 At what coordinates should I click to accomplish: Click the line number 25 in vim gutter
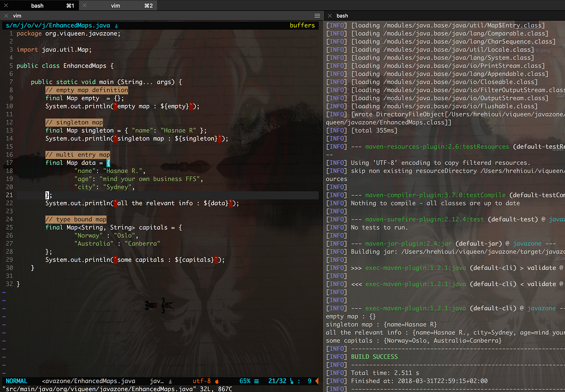(9, 228)
